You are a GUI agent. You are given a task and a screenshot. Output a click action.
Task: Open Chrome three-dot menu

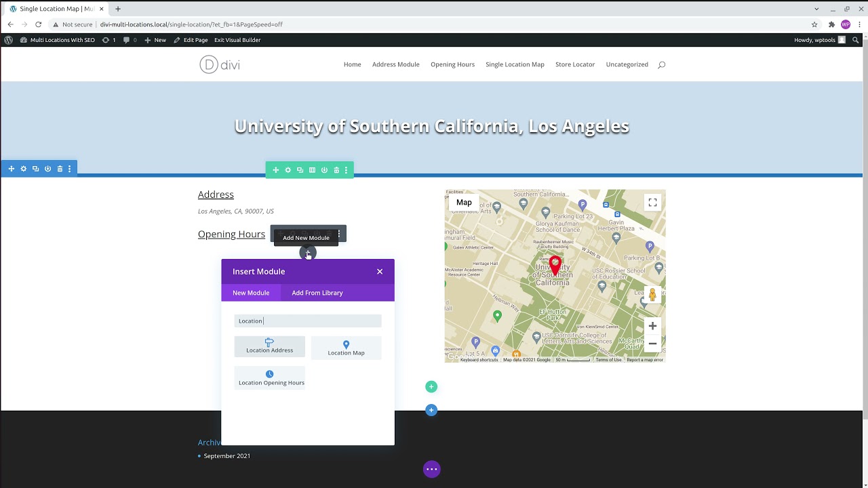coord(859,24)
